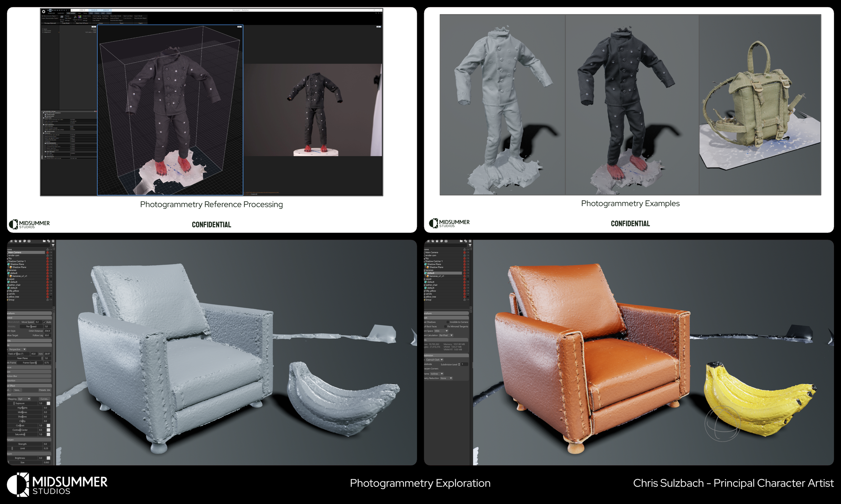The image size is (841, 504).
Task: Open the Catmull-Clark subdivision dropdown
Action: coord(434,360)
